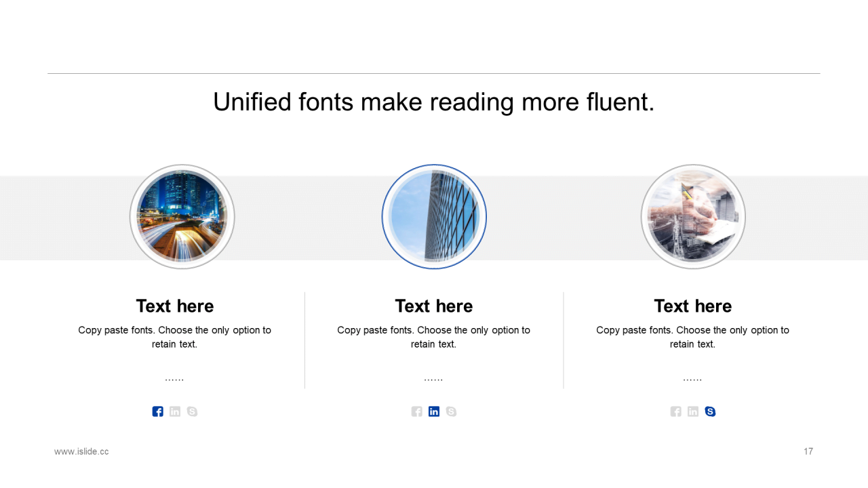
Task: Click gray LinkedIn icon beside blue Skype icon
Action: pyautogui.click(x=692, y=411)
